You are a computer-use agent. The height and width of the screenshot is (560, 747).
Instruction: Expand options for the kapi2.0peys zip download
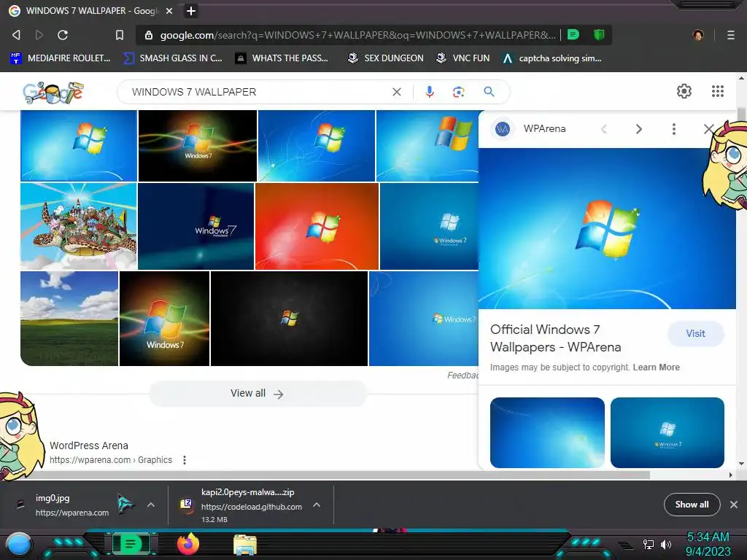tap(317, 505)
